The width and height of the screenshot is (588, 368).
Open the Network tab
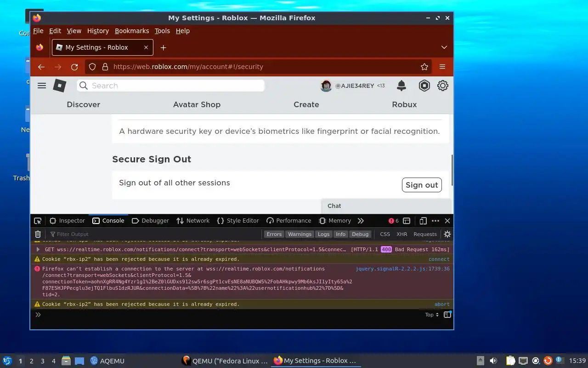(x=193, y=221)
